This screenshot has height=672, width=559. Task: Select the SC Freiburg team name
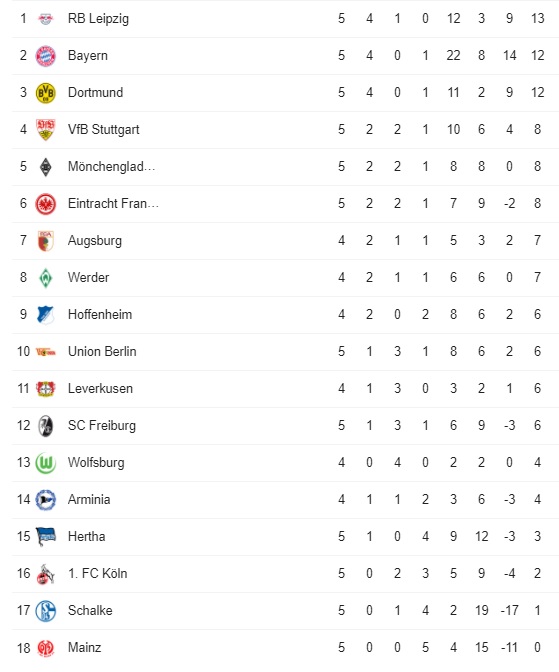coord(102,426)
